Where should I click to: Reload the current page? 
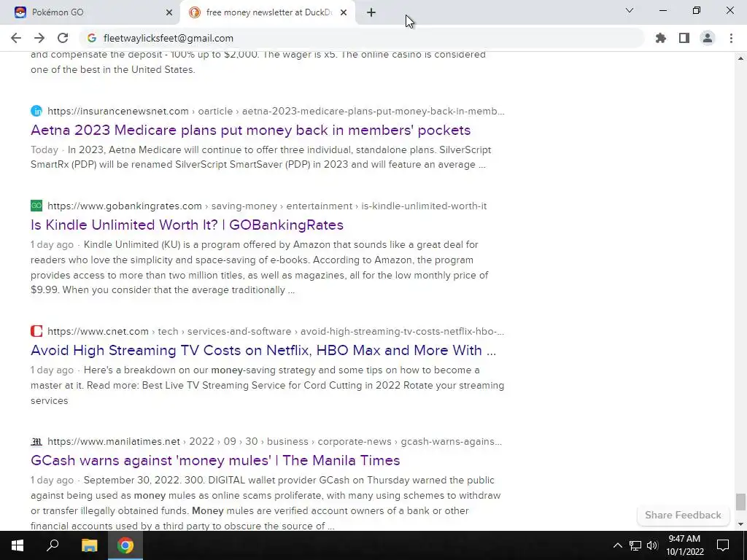coord(63,38)
